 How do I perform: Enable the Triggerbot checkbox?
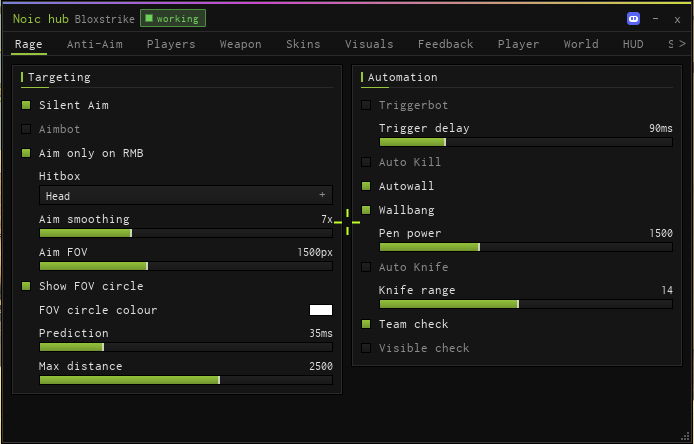click(366, 105)
